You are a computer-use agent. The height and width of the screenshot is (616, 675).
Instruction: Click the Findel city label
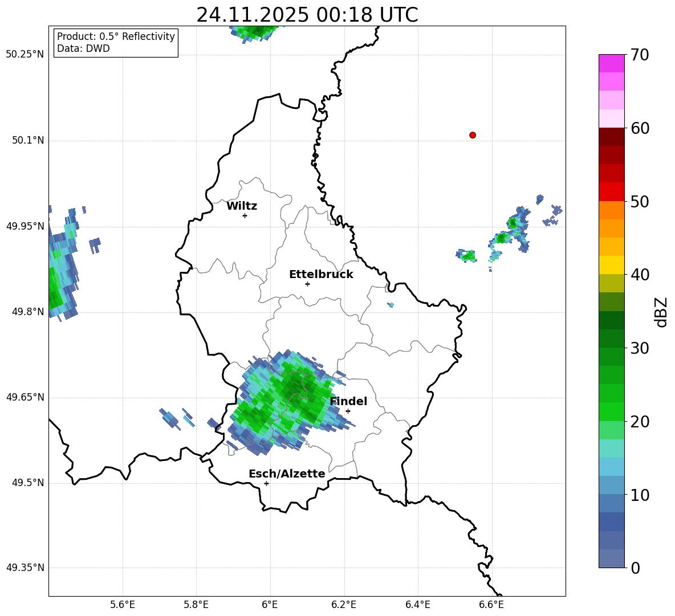click(348, 401)
